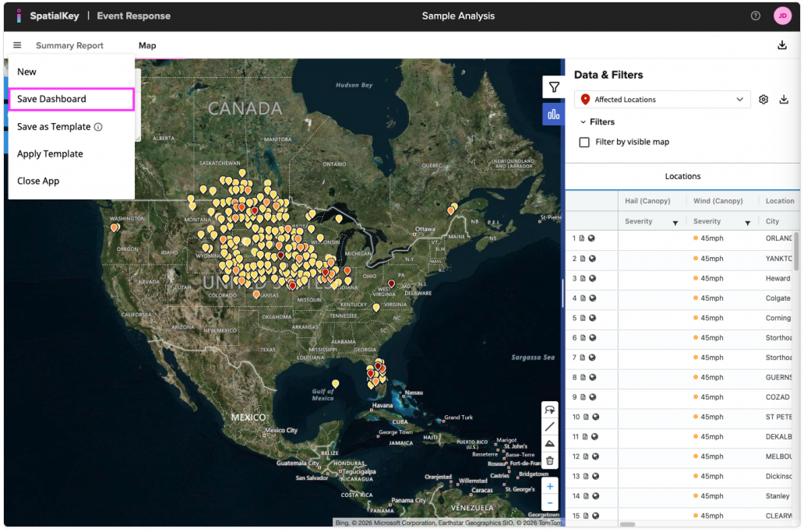The image size is (804, 532).
Task: Click Close App in the menu
Action: tap(38, 181)
